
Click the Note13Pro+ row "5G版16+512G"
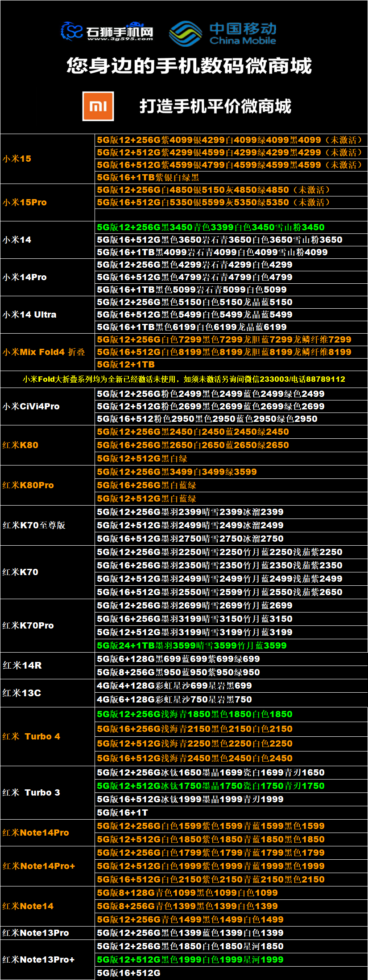231,973
